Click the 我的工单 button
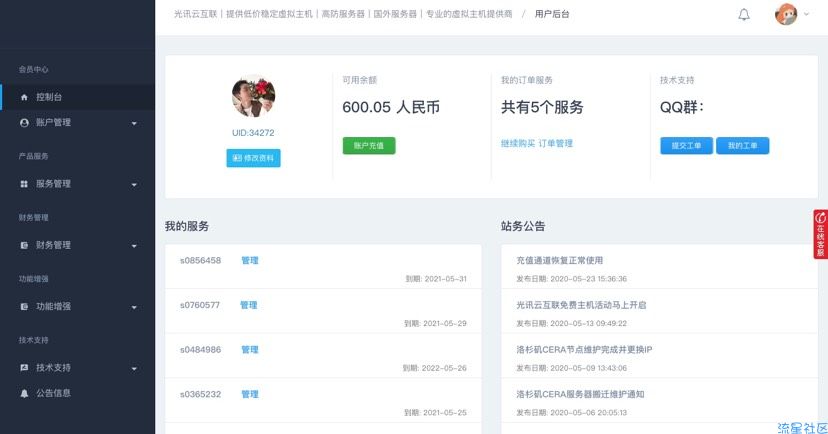This screenshot has height=434, width=828. (x=742, y=146)
